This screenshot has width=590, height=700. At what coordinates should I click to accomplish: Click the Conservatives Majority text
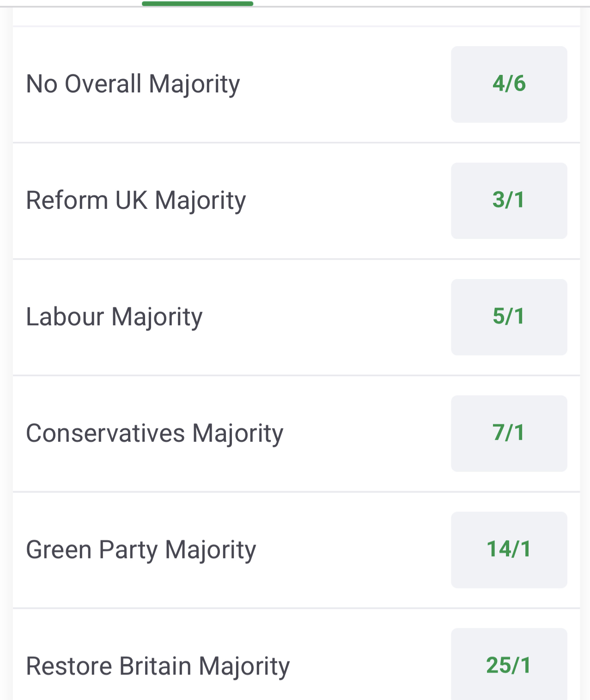coord(154,433)
